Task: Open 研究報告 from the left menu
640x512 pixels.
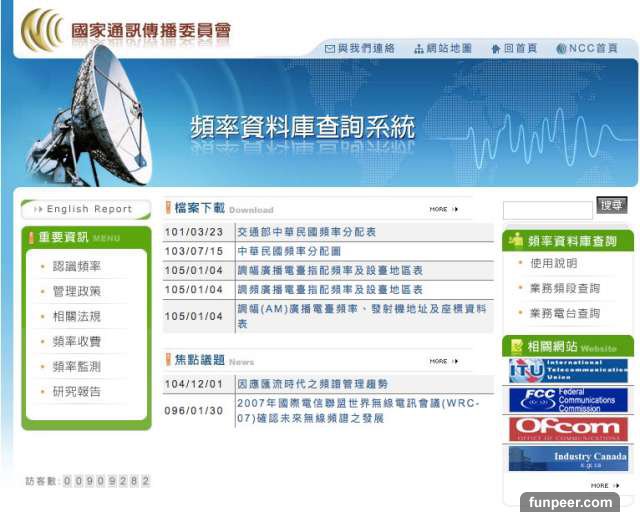Action: tap(77, 391)
